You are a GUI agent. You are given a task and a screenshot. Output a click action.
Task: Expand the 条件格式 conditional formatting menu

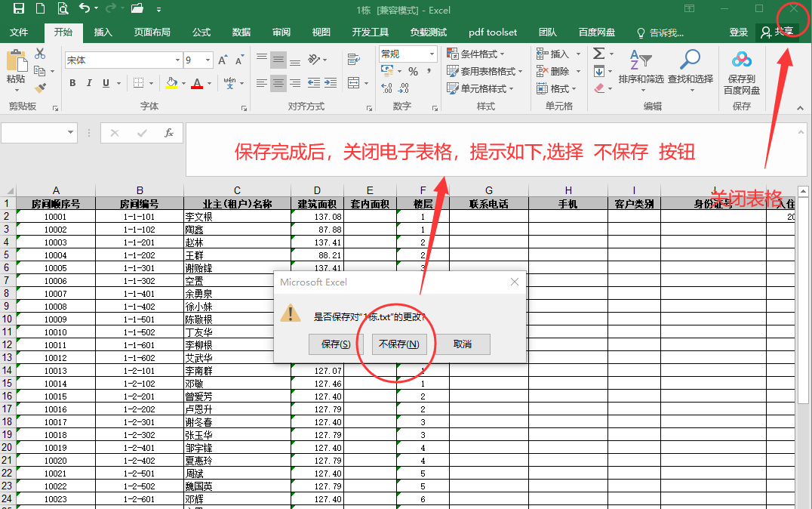pyautogui.click(x=476, y=54)
